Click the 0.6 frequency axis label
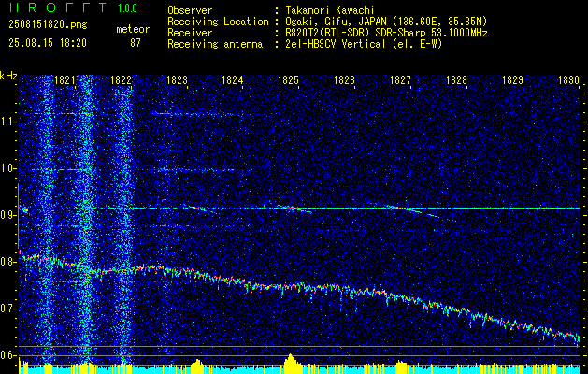Image resolution: width=588 pixels, height=374 pixels. [7, 355]
